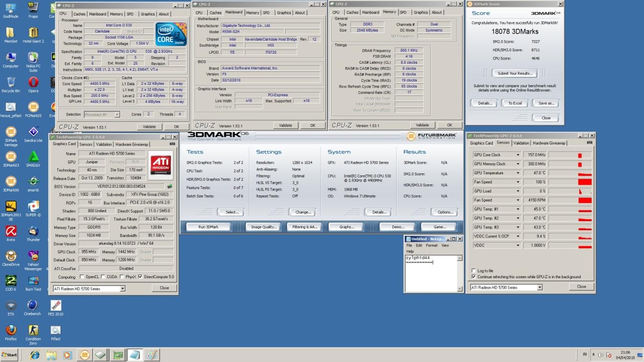Screen dimensions: 644x362
Task: Open Hardware Giveaway tab in GPU-Z Sensors window
Action: coord(549,143)
